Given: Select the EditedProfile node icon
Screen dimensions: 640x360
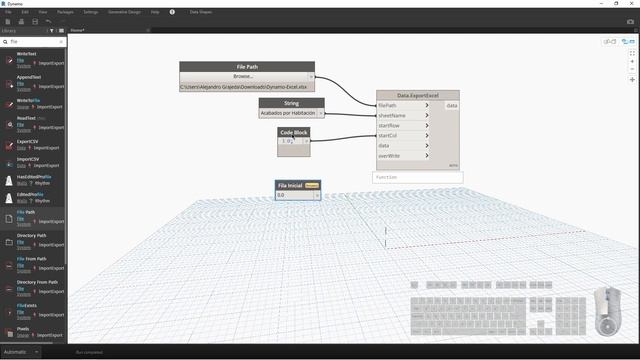Looking at the screenshot, I should pos(9,198).
